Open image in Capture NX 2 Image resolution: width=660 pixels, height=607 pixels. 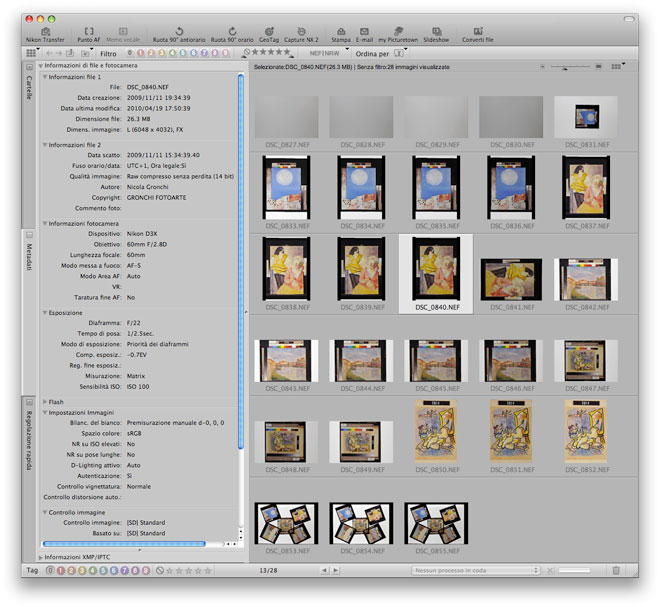[x=301, y=35]
